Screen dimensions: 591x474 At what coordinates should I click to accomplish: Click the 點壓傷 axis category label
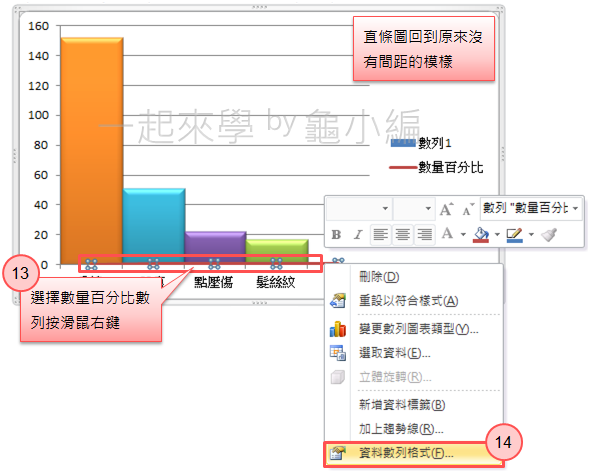tap(214, 282)
